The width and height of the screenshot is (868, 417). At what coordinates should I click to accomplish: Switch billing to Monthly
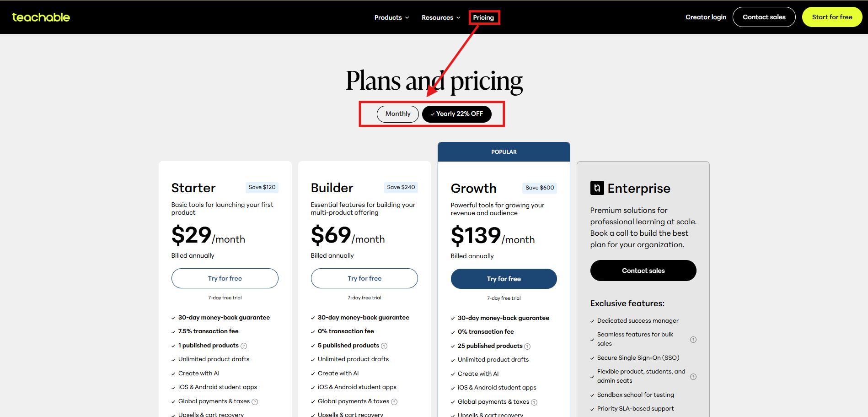pyautogui.click(x=397, y=114)
